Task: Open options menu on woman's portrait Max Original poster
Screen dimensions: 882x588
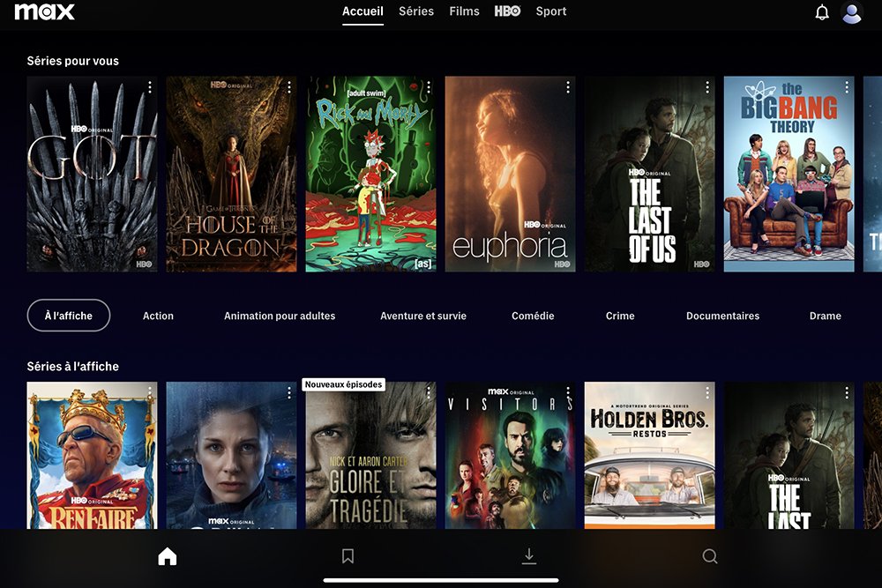Action: click(x=289, y=392)
